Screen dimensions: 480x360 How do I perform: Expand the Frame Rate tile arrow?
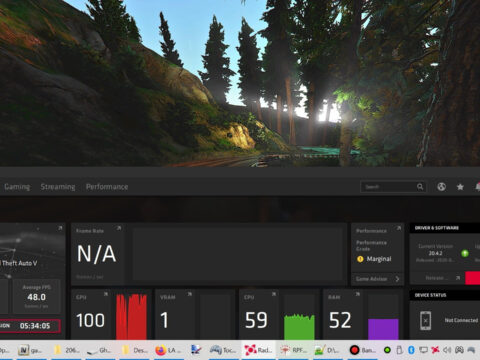(x=119, y=228)
